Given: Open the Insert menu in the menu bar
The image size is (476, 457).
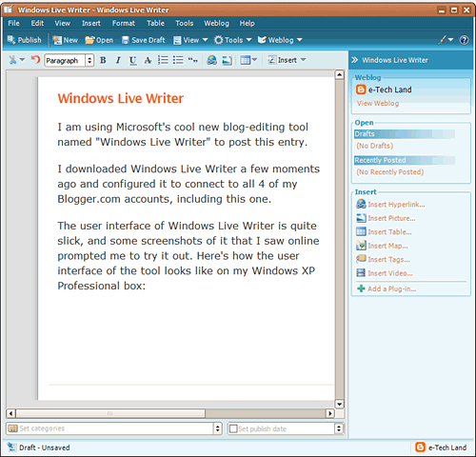Looking at the screenshot, I should (91, 23).
